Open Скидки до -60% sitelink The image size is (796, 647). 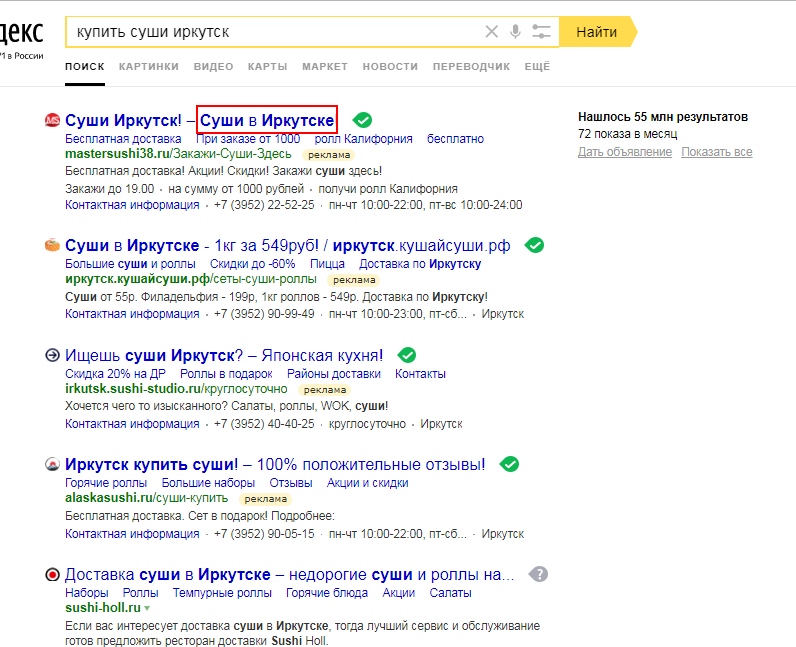(253, 264)
